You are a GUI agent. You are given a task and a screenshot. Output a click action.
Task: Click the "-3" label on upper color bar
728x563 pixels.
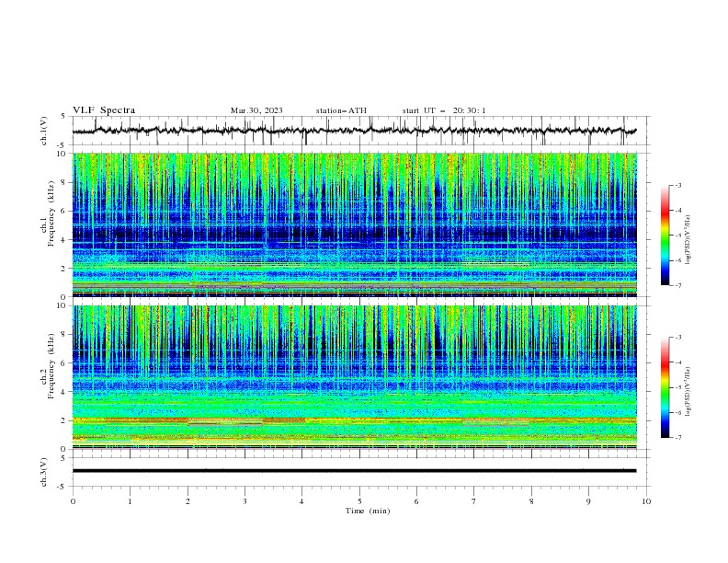point(677,185)
